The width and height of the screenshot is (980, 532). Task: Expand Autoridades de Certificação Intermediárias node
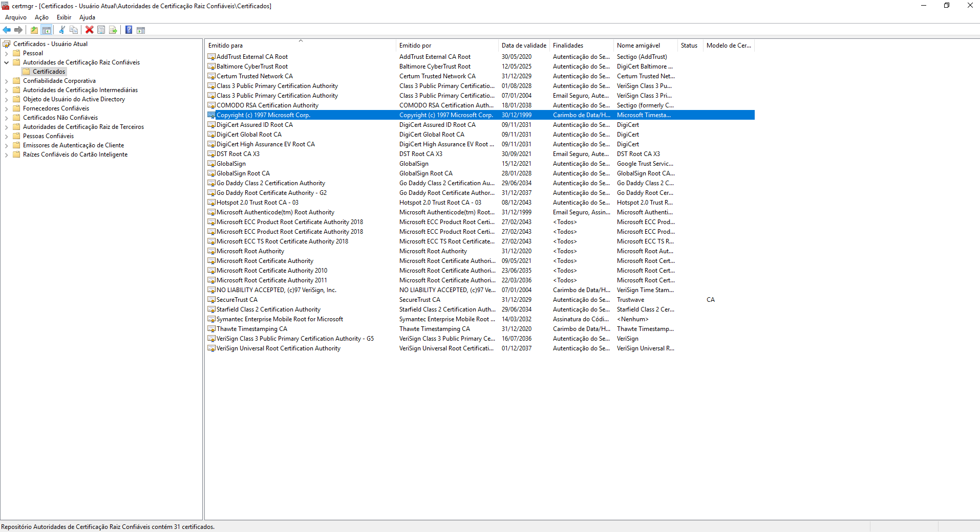coord(6,90)
